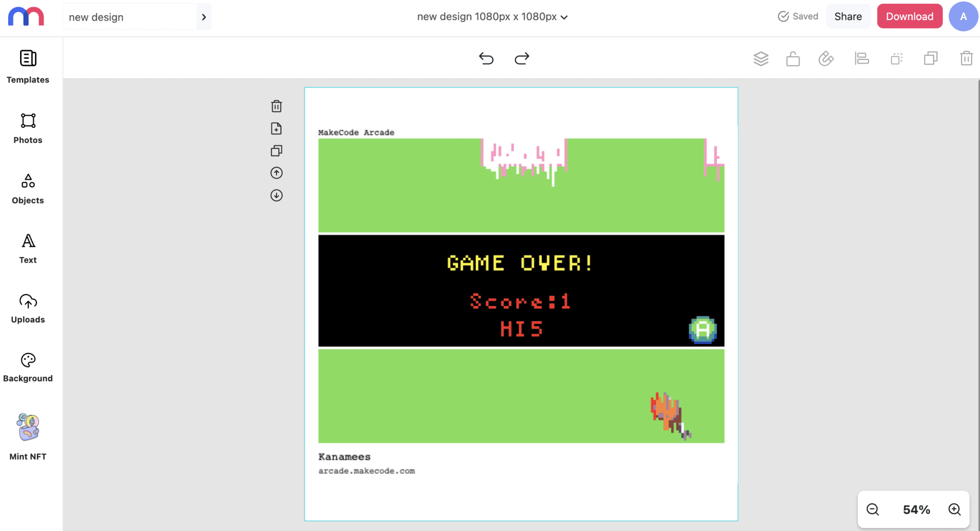Viewport: 980px width, 531px height.
Task: Duplicate the selected element
Action: point(931,58)
